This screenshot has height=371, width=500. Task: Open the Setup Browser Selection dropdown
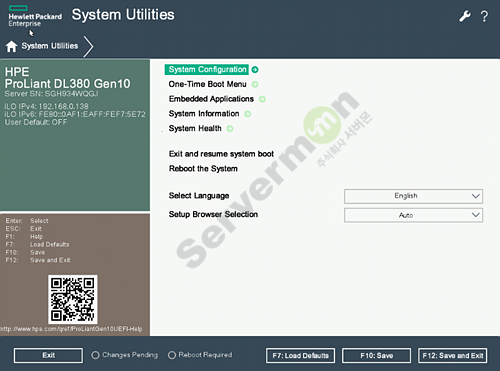[x=413, y=215]
